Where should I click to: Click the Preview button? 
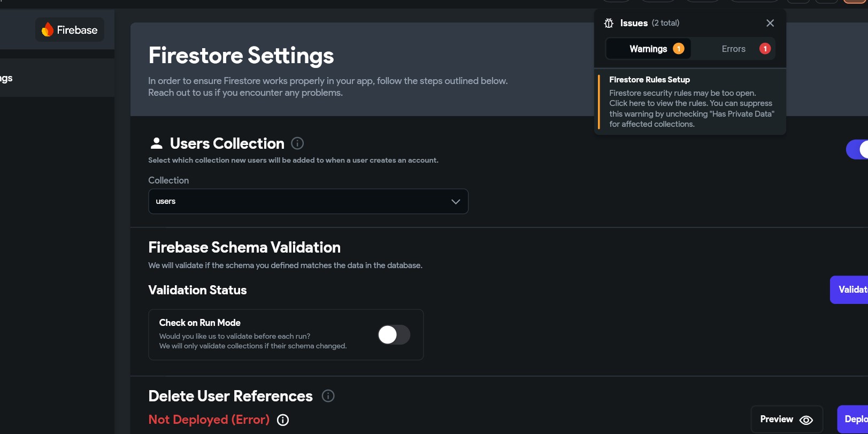(x=787, y=420)
